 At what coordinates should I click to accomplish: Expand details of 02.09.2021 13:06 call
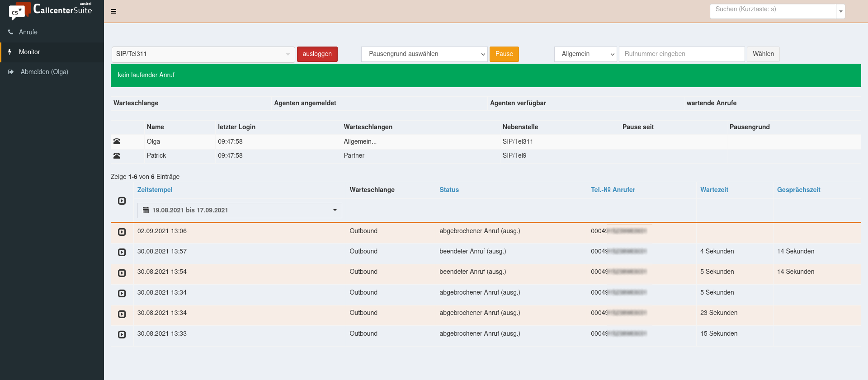122,232
